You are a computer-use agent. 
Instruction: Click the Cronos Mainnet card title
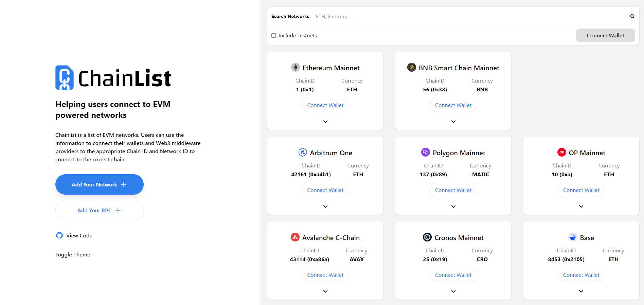[459, 238]
